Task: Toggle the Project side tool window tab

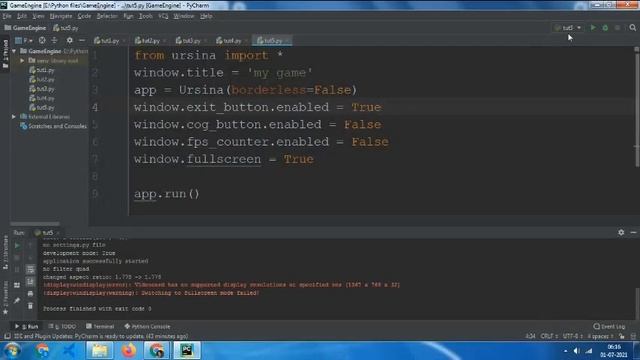Action: (5, 53)
